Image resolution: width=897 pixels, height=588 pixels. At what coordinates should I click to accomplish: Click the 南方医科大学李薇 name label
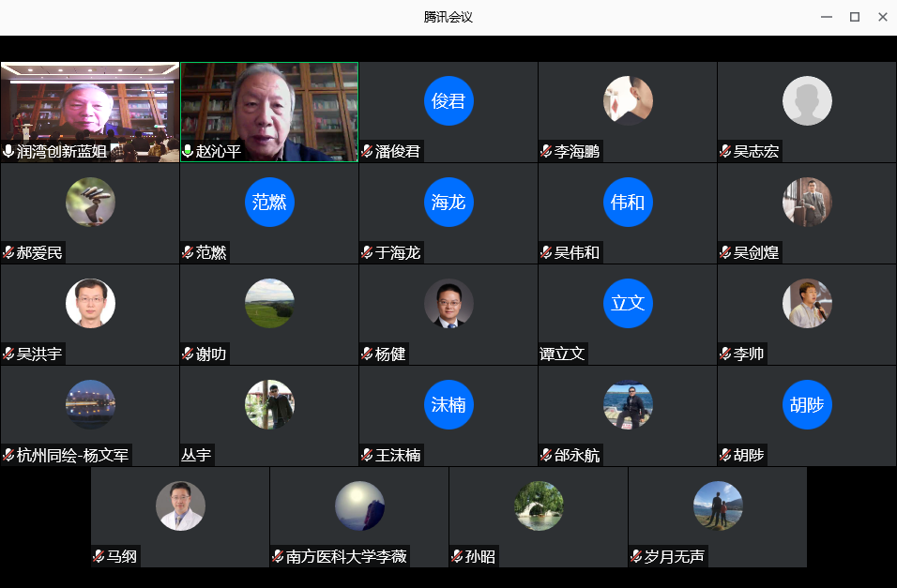(x=346, y=556)
